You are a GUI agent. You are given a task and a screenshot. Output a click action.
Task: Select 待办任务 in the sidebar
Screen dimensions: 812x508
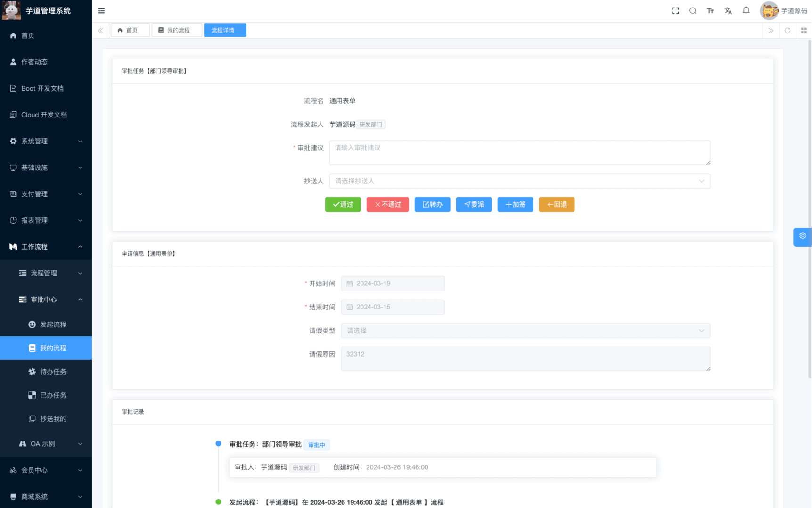tap(53, 372)
